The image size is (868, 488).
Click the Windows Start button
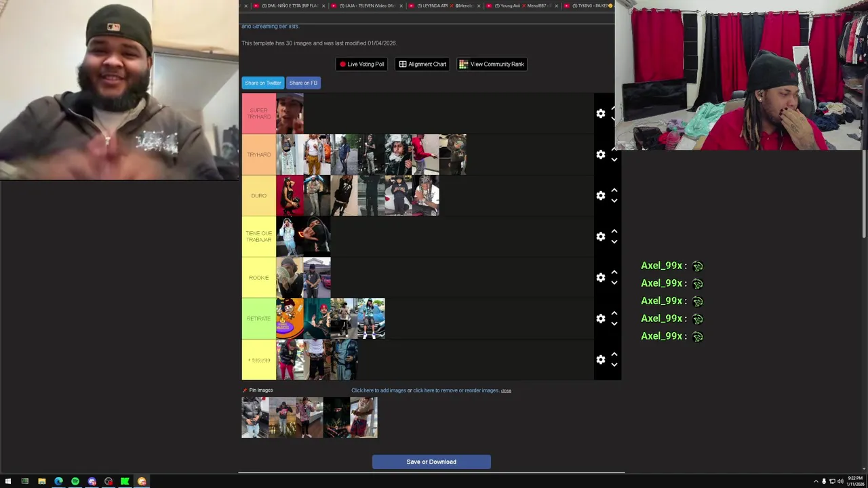(8, 481)
